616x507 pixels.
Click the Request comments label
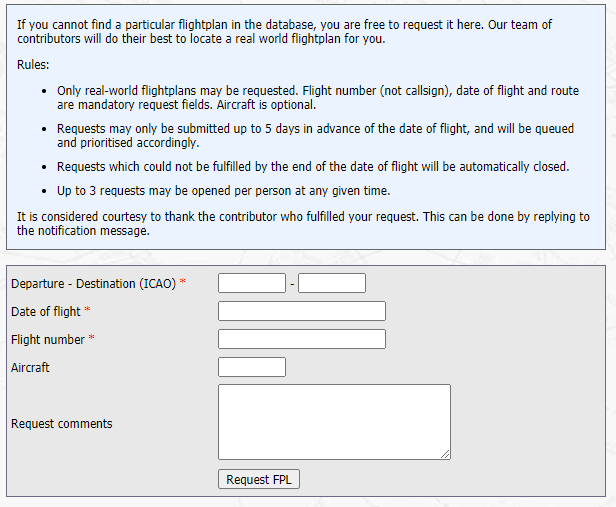point(62,424)
